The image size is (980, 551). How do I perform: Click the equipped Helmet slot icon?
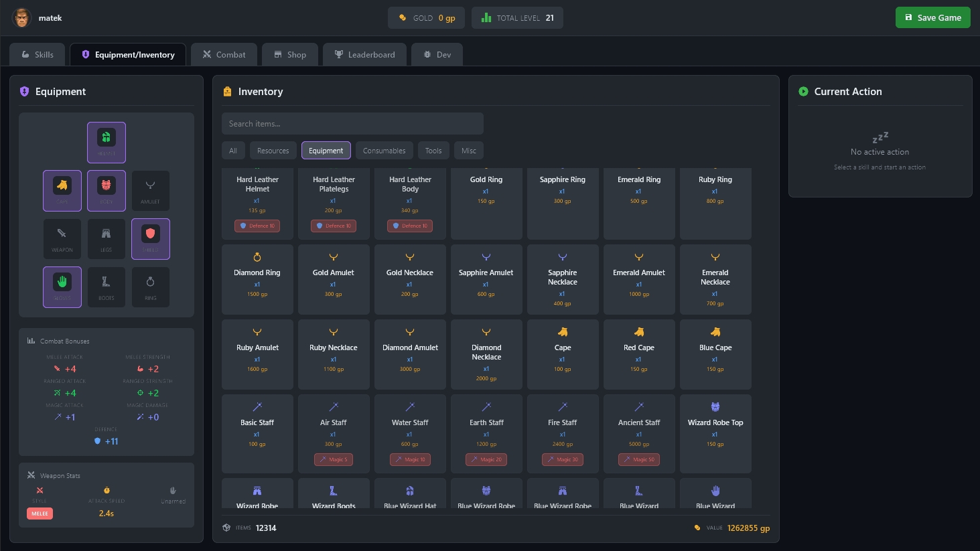(x=106, y=142)
